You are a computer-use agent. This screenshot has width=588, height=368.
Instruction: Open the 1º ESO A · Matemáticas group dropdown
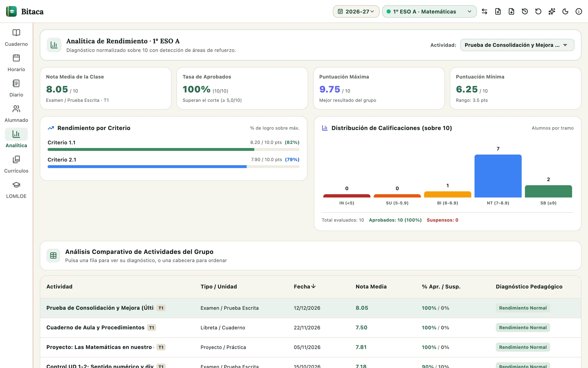429,11
